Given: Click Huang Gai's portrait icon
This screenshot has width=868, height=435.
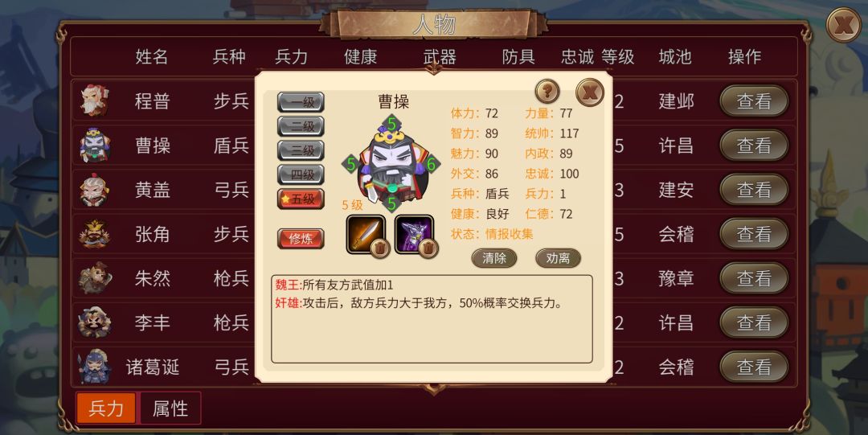Looking at the screenshot, I should (94, 190).
